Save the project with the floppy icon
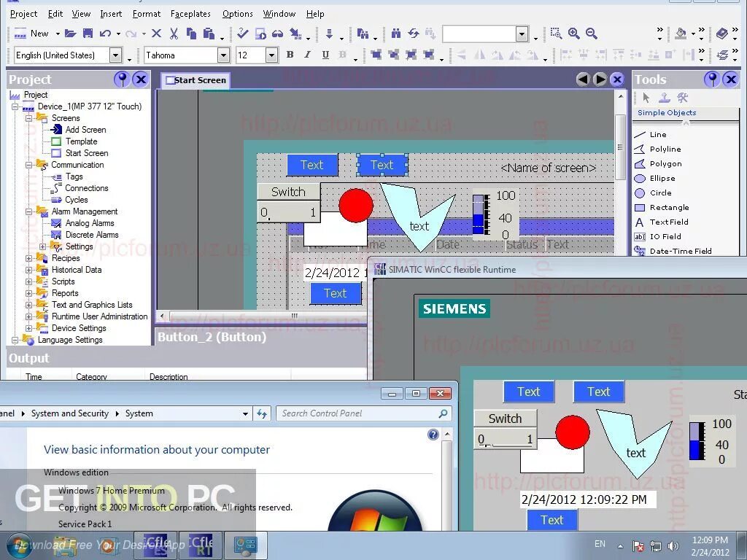 click(88, 34)
